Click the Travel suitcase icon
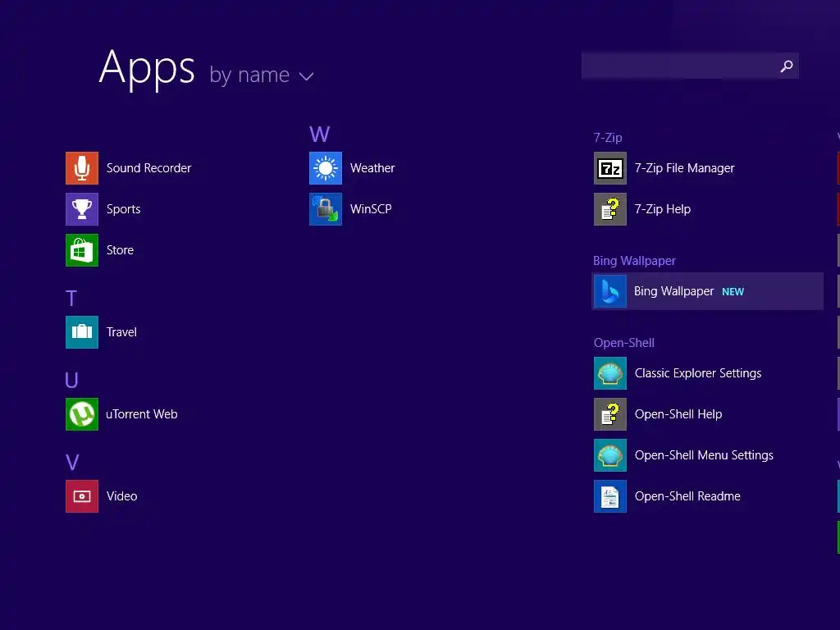 (x=82, y=332)
